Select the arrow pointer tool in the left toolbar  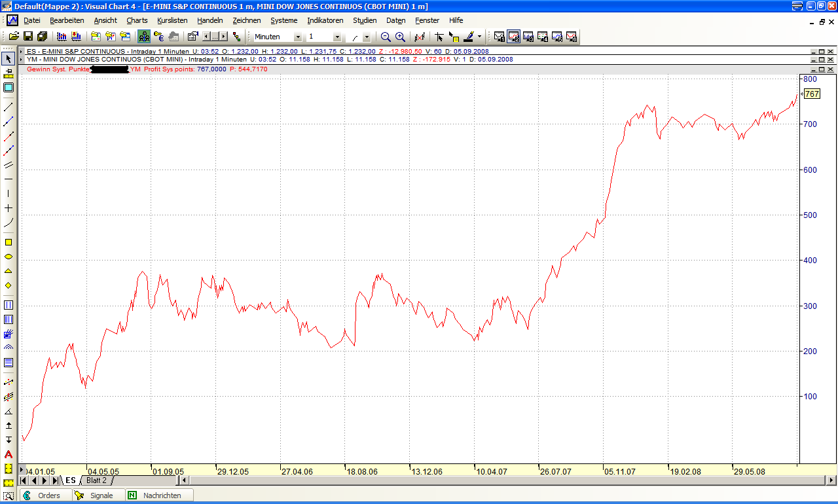[x=9, y=59]
